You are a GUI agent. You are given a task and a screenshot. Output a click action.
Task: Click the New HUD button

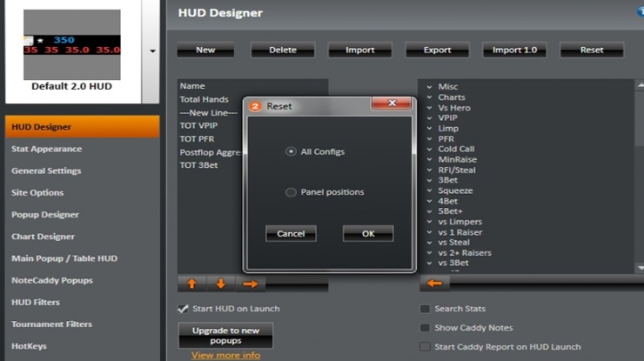coord(205,50)
